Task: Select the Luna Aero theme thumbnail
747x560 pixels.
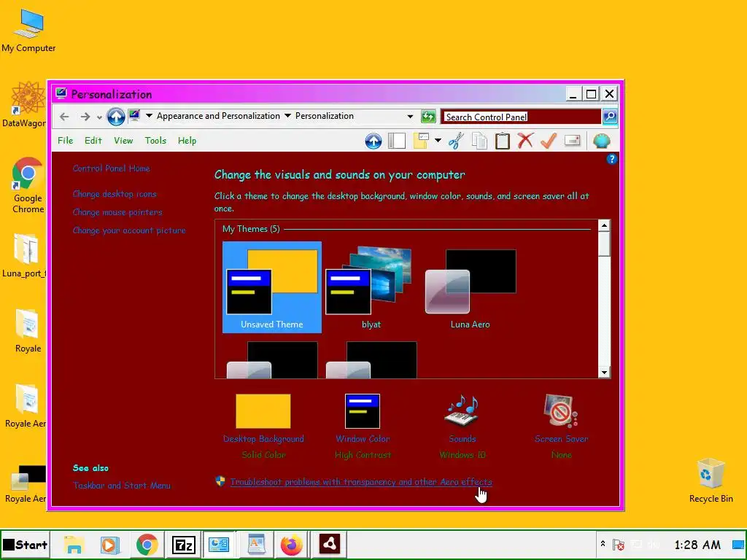Action: click(471, 287)
